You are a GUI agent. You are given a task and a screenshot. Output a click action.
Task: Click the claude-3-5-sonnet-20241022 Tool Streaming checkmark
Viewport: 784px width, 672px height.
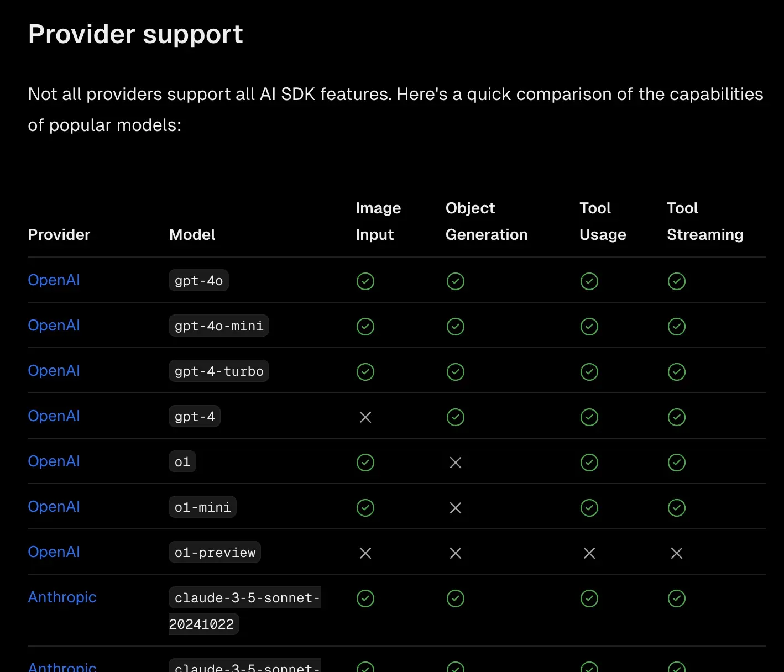(677, 599)
